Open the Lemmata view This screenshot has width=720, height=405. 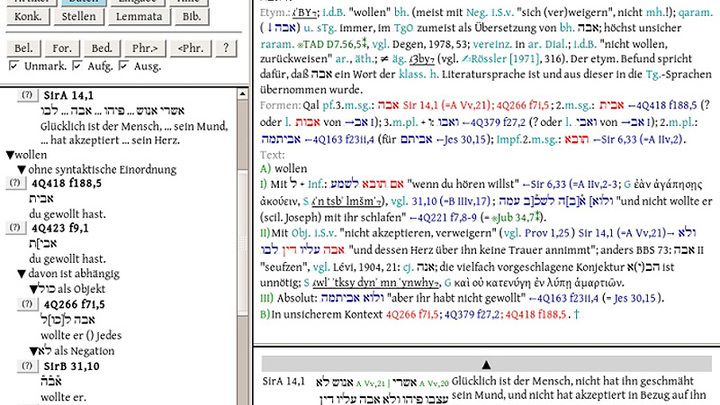pos(139,17)
